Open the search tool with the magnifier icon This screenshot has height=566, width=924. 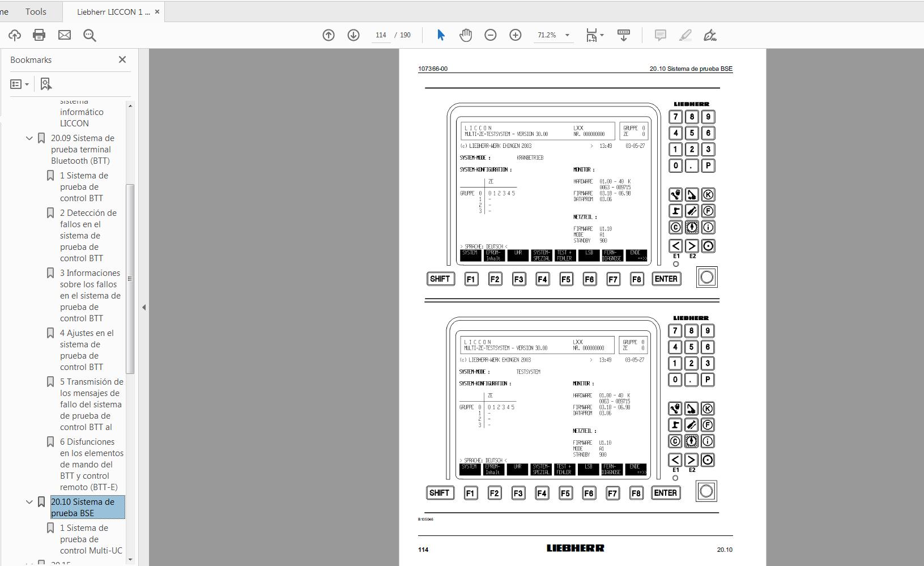90,35
